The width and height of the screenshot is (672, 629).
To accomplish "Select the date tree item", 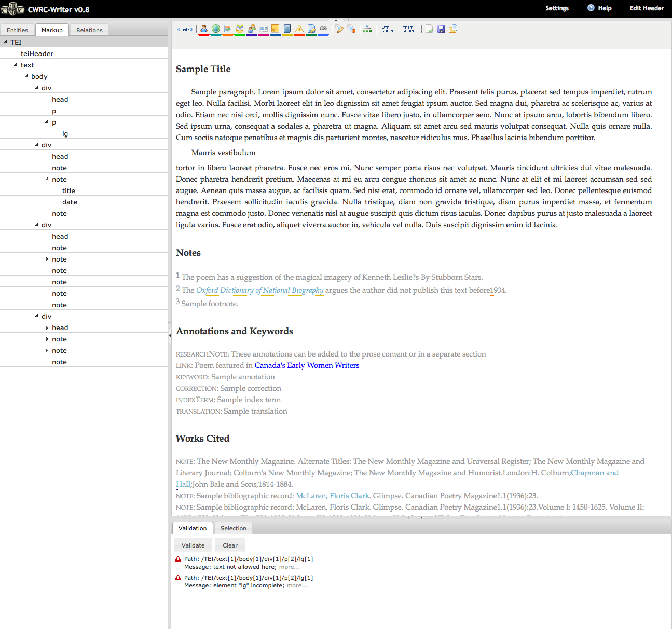I will pyautogui.click(x=70, y=202).
